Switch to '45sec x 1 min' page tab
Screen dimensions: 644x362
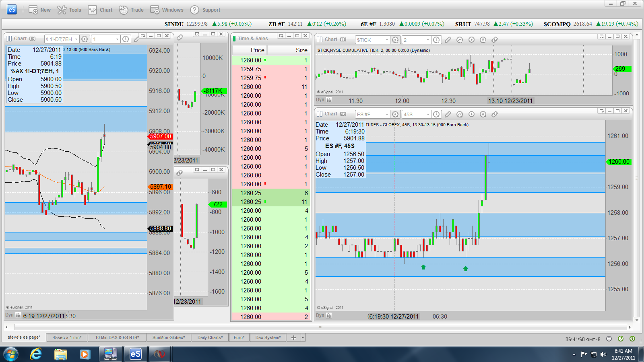click(x=67, y=337)
